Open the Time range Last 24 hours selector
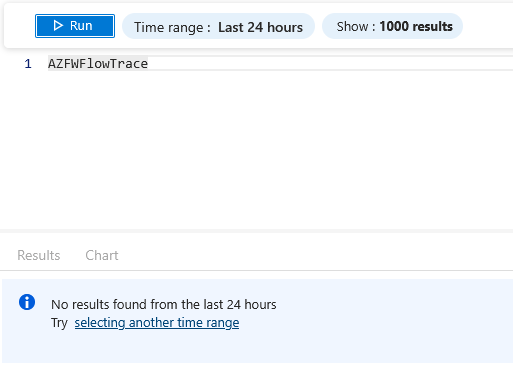Screen dimensions: 513x376 218,27
